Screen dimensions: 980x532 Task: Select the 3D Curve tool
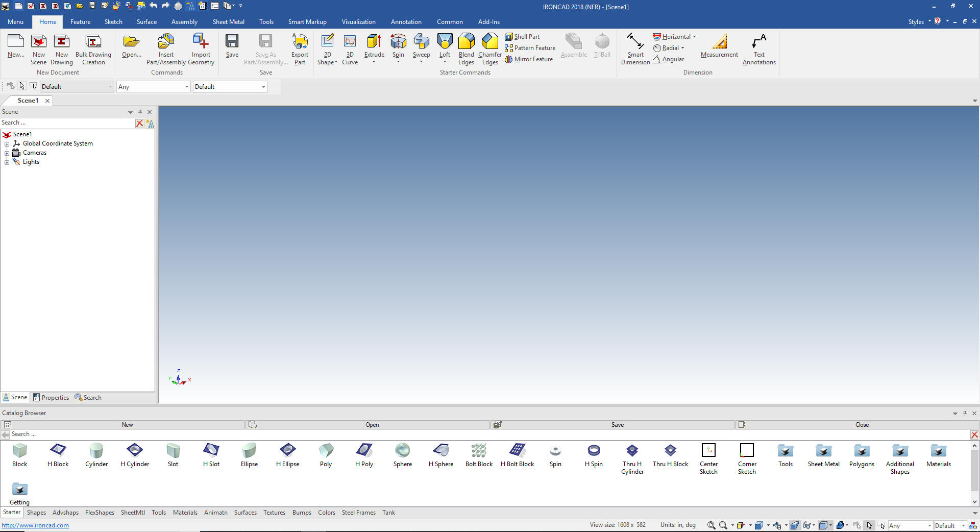(350, 50)
